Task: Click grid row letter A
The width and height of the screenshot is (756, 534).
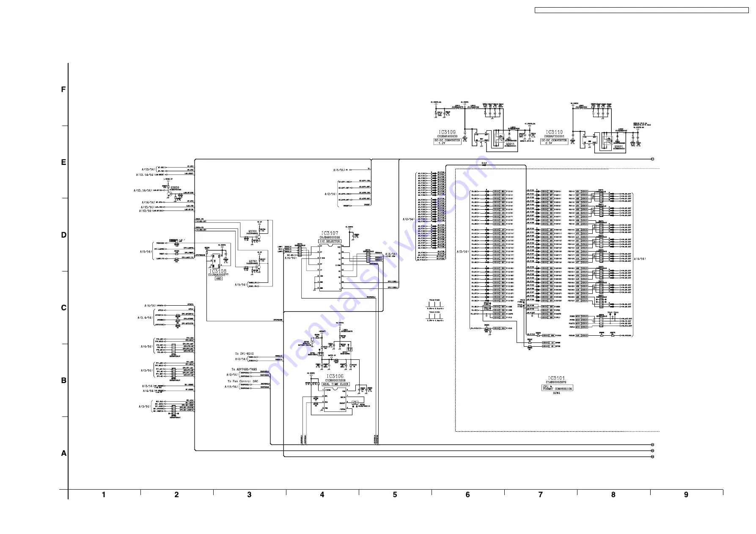Action: tap(63, 453)
